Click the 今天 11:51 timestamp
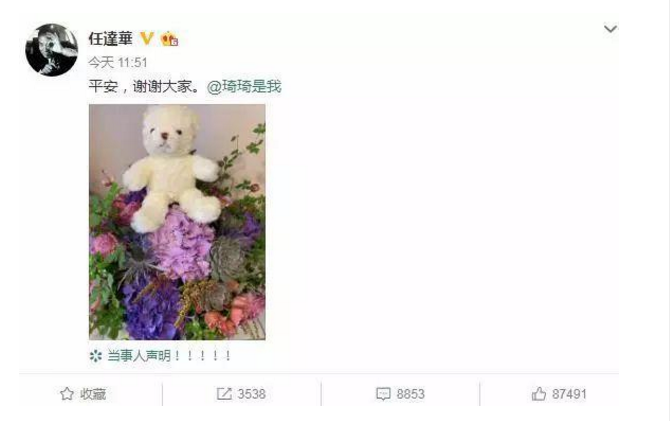671x421 pixels. pos(118,63)
